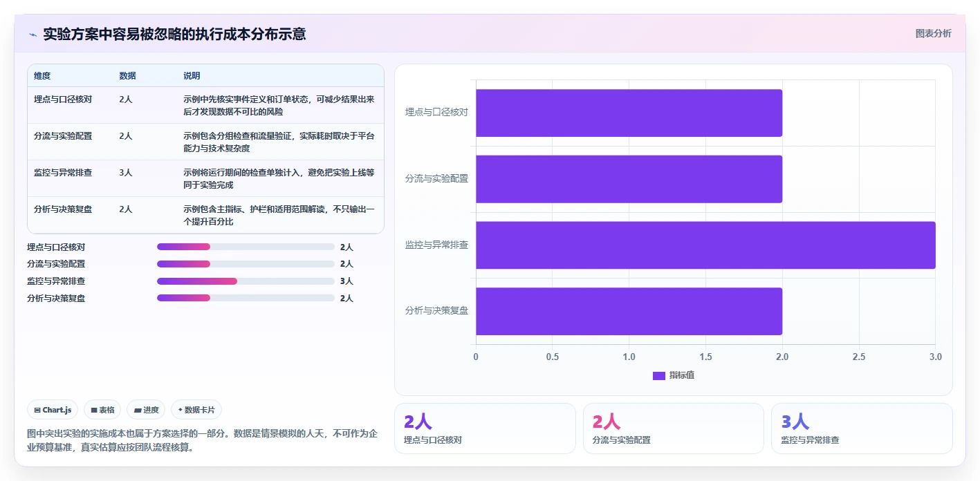Click the description starting 示例将运行期间的检查
This screenshot has height=481, width=980.
(x=279, y=179)
